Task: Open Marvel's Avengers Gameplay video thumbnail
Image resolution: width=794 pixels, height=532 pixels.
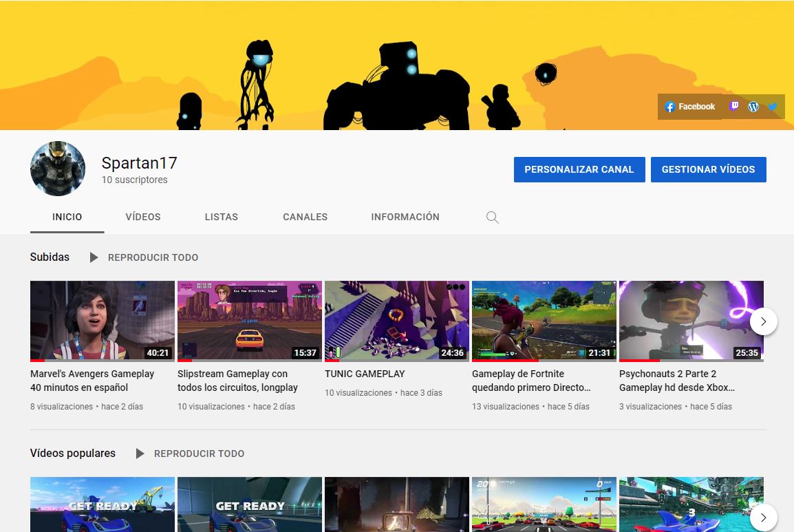Action: click(103, 321)
